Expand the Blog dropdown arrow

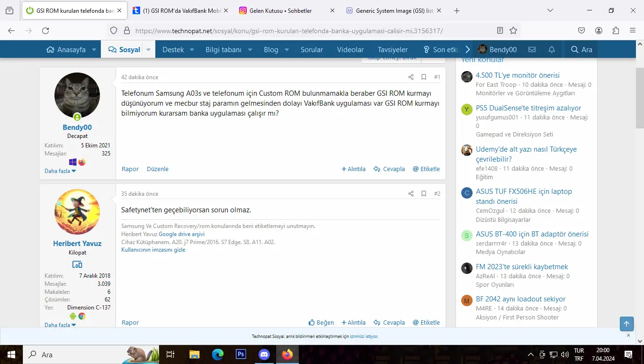point(286,49)
